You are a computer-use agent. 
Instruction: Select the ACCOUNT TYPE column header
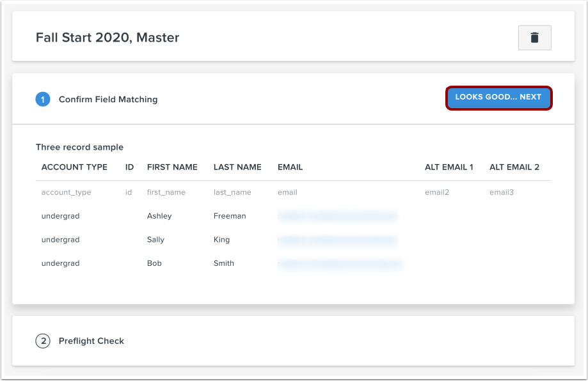pyautogui.click(x=74, y=167)
